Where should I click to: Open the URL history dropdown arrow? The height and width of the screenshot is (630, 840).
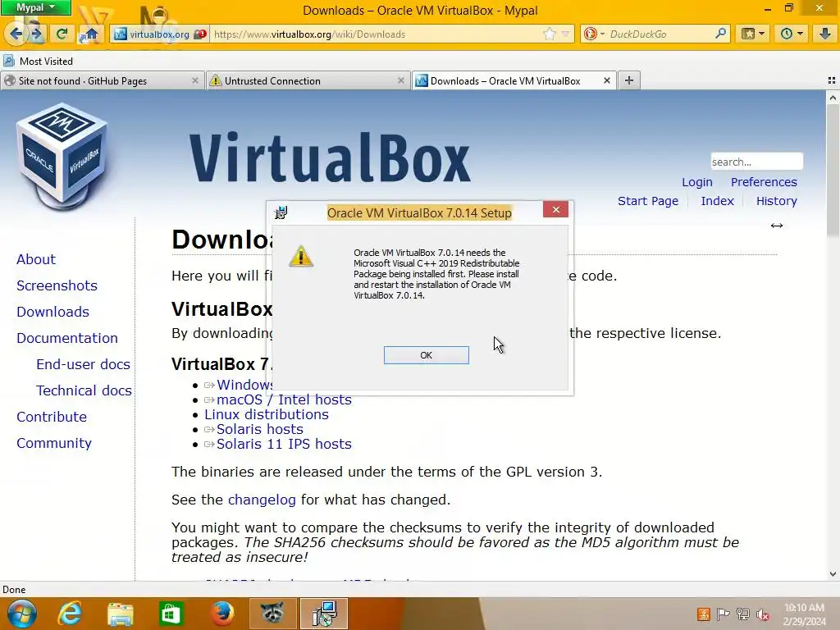click(565, 34)
